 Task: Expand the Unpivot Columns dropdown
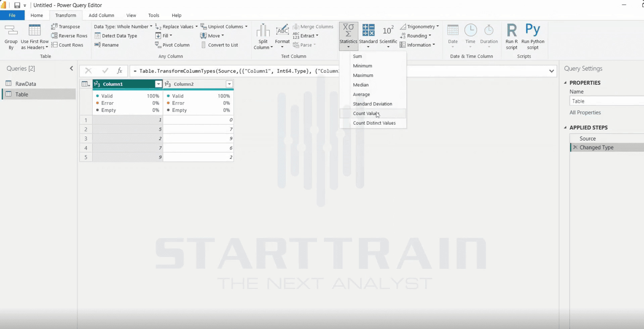(224, 27)
